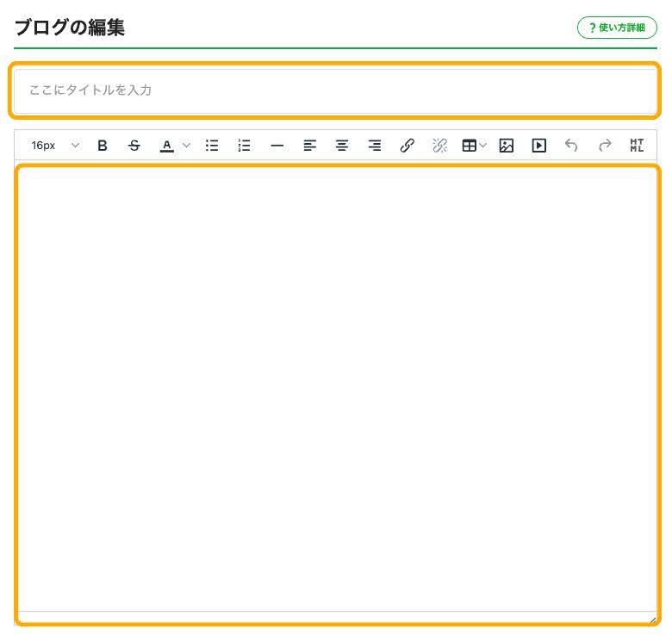Insert an image
The height and width of the screenshot is (635, 672).
[x=506, y=146]
